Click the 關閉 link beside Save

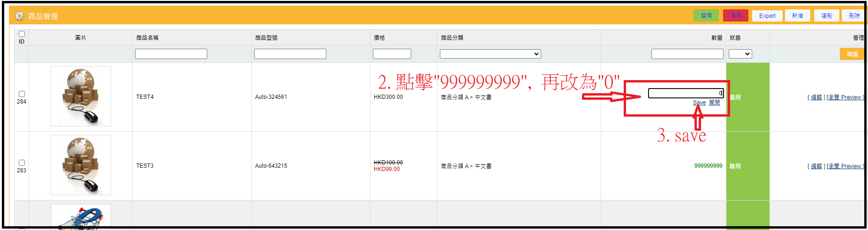714,103
